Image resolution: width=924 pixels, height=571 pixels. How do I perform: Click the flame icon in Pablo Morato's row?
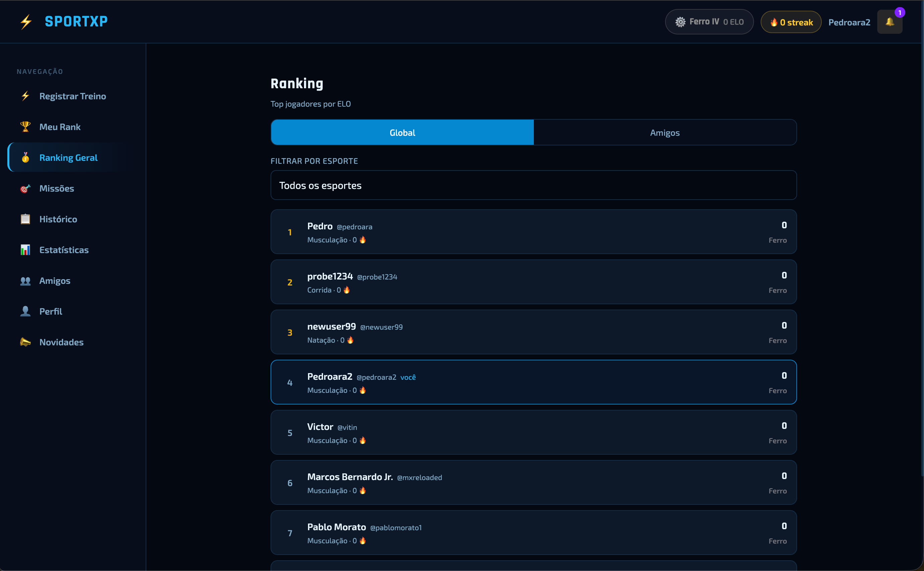coord(362,541)
